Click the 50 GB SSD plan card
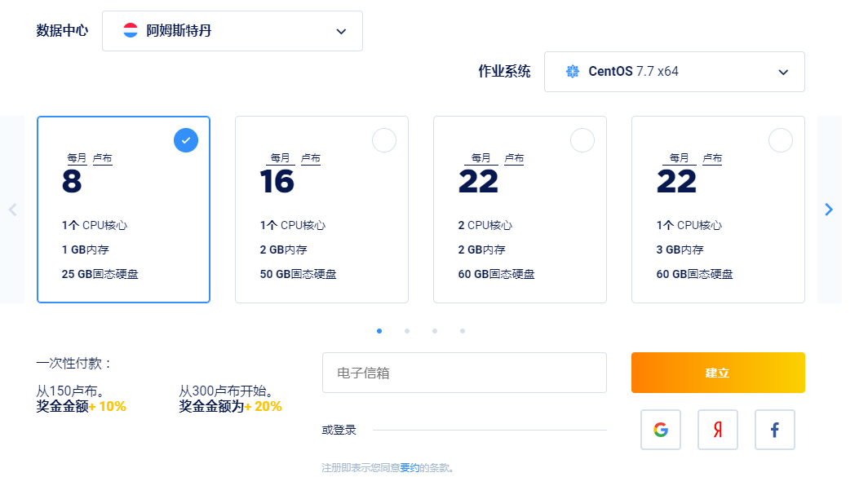The height and width of the screenshot is (477, 868). coord(321,210)
